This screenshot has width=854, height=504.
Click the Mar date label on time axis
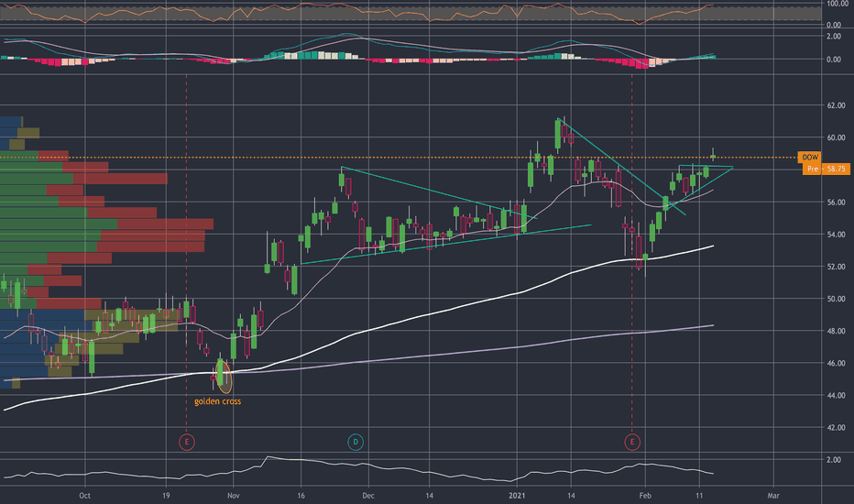point(772,495)
